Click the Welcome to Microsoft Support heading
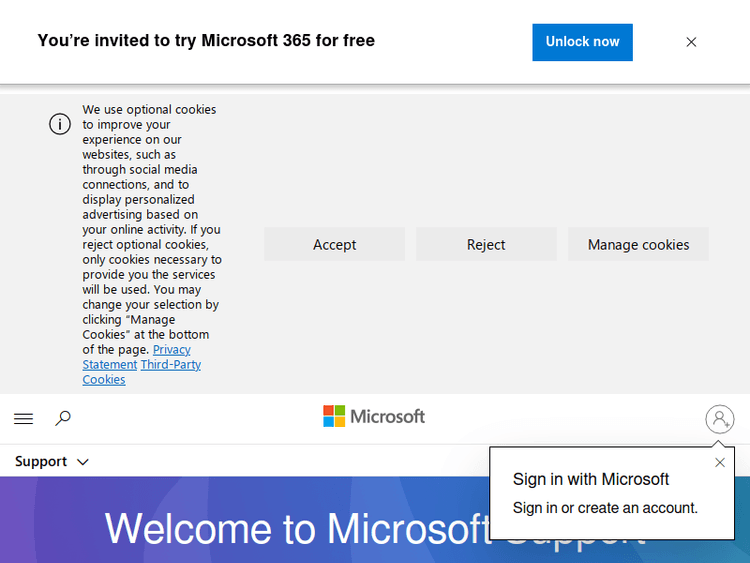Viewport: 750px width, 563px height. pos(300,529)
